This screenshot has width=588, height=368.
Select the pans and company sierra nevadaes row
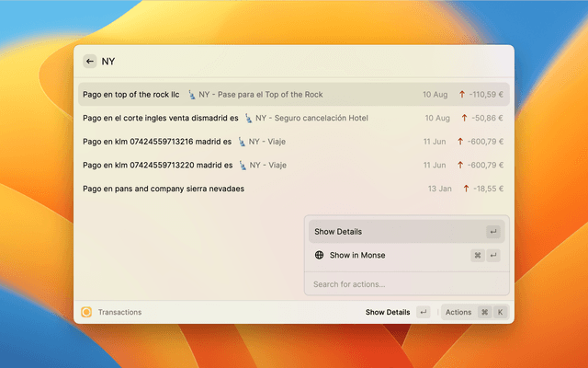[163, 189]
